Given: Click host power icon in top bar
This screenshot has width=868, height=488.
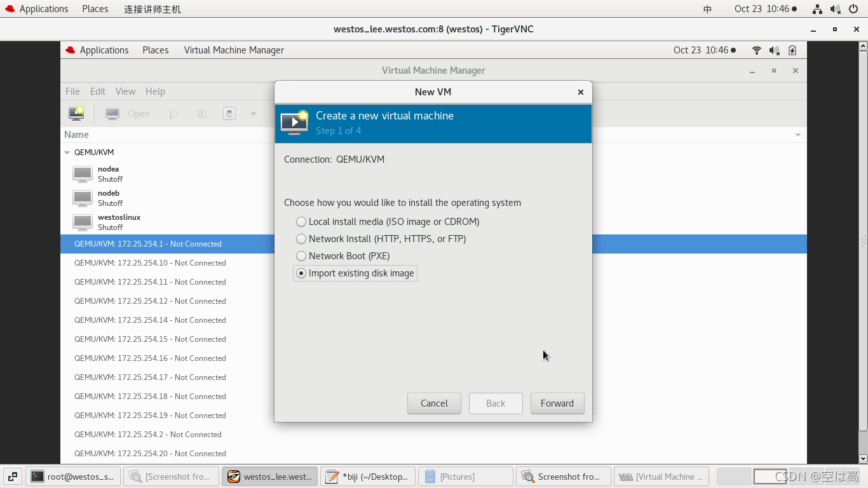Looking at the screenshot, I should (x=853, y=9).
